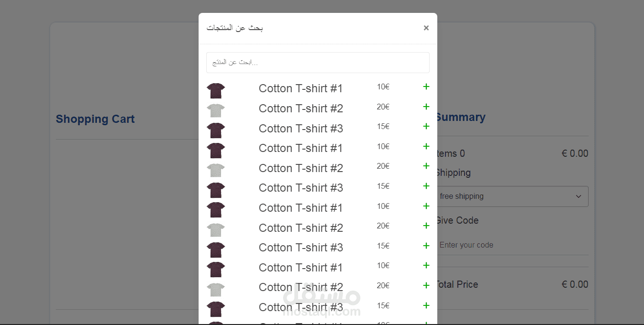This screenshot has height=325, width=644.
Task: Add the last fully visible Cotton T-shirt #3
Action: point(426,305)
